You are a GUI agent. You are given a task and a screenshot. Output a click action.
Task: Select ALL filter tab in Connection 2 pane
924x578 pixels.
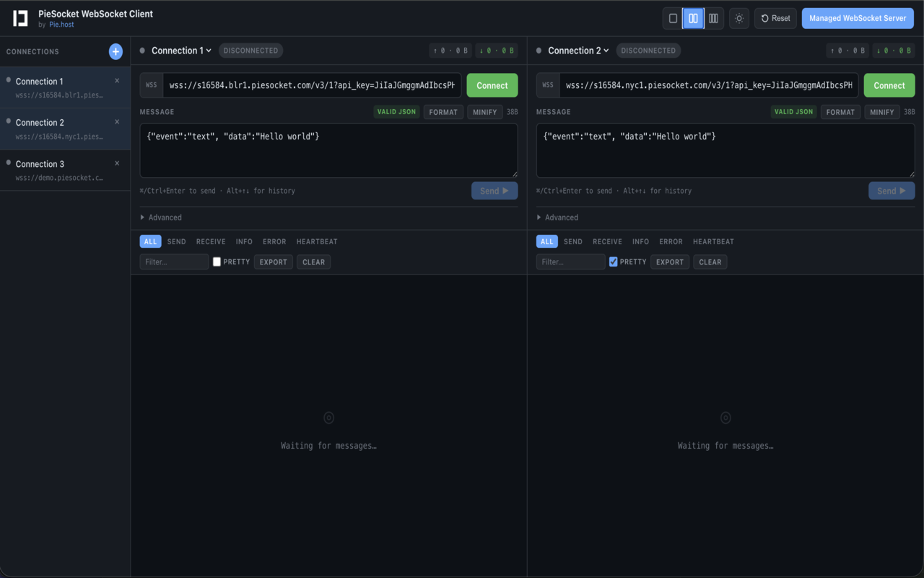tap(547, 241)
